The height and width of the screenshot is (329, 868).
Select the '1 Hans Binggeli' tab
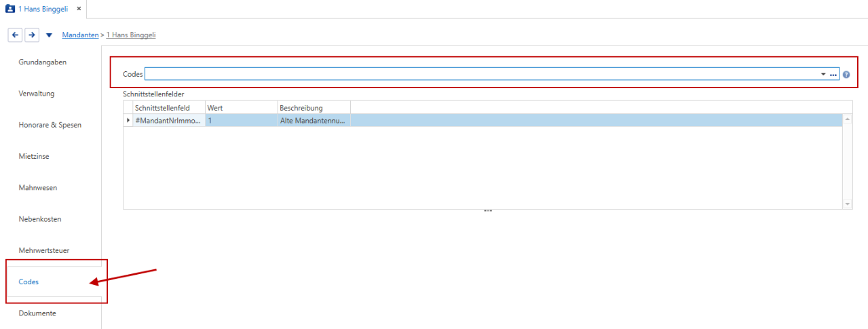pos(43,9)
